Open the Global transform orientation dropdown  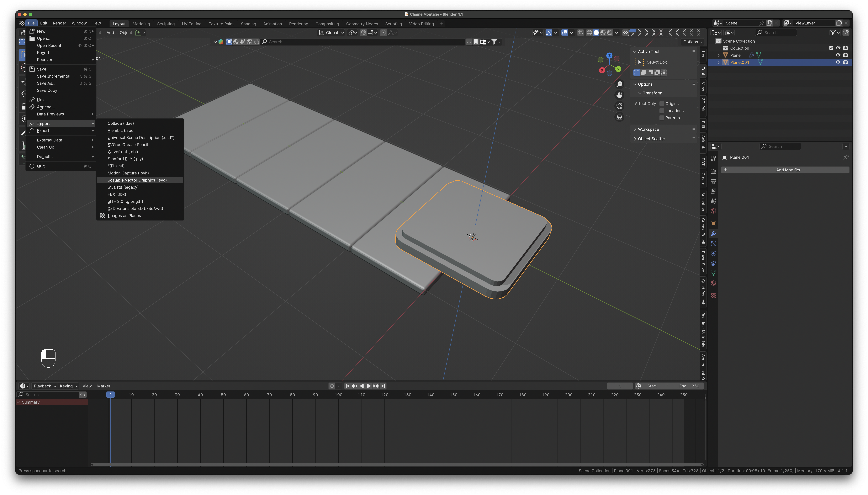pos(331,33)
